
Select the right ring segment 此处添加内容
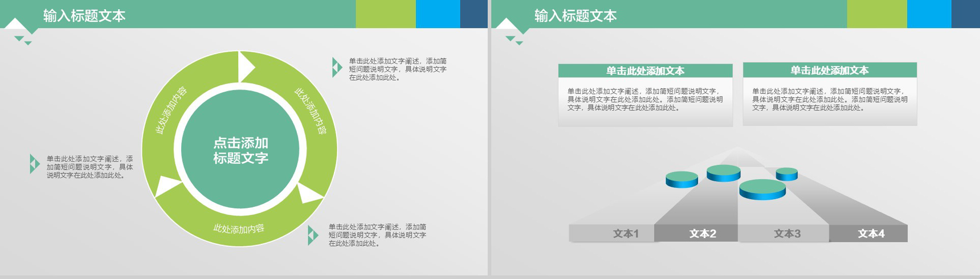[311, 111]
